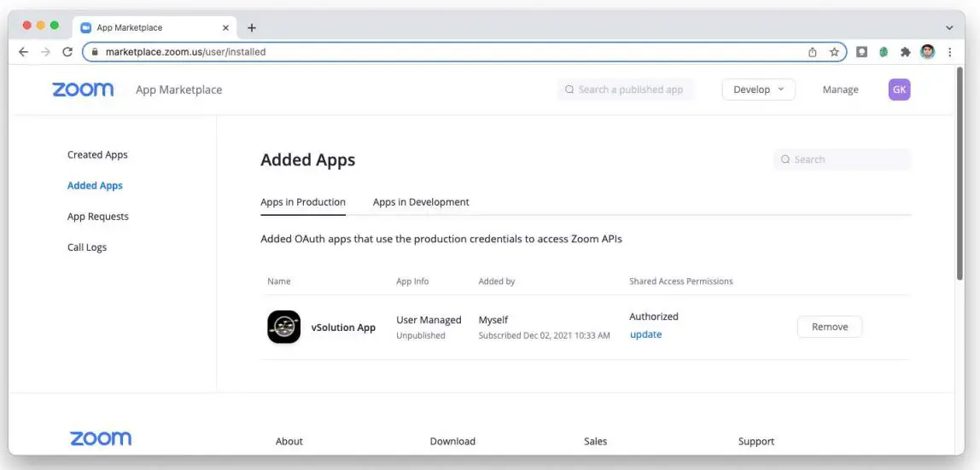
Task: Switch to Apps in Production tab
Action: pyautogui.click(x=303, y=202)
